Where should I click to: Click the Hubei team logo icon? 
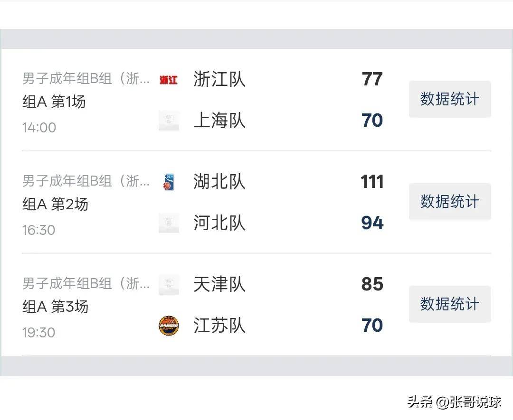point(169,182)
